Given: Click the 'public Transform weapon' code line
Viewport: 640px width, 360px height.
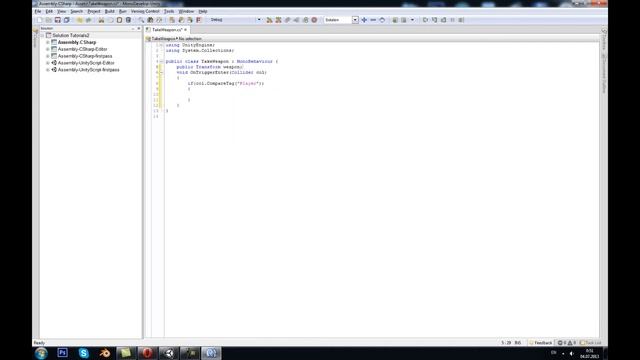Looking at the screenshot, I should [x=210, y=67].
